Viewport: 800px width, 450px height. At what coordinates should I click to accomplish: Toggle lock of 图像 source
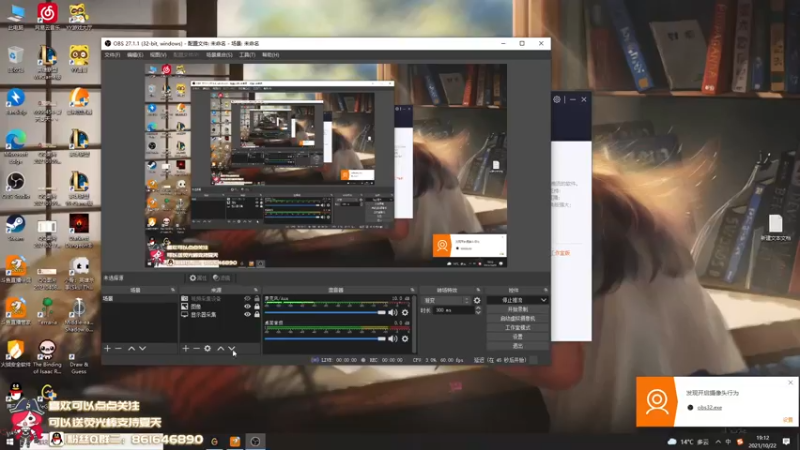(257, 307)
